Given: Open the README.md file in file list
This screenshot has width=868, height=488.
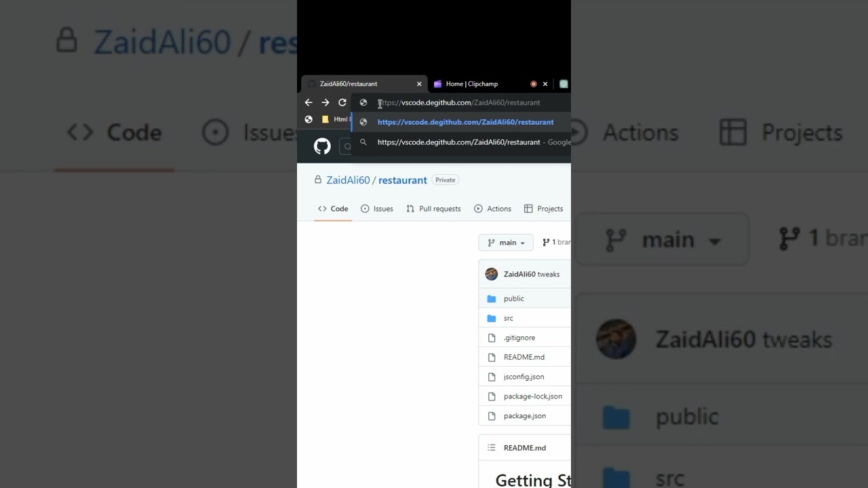Looking at the screenshot, I should tap(524, 357).
